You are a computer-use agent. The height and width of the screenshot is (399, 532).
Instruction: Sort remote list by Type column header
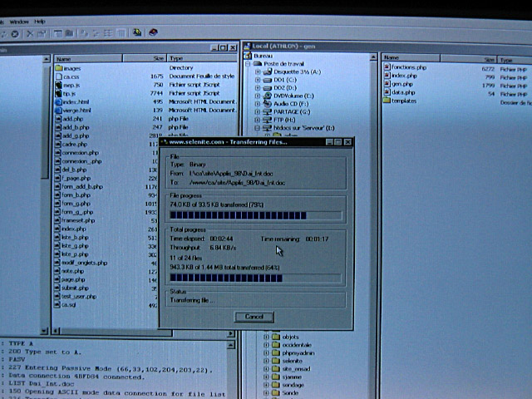[202, 58]
